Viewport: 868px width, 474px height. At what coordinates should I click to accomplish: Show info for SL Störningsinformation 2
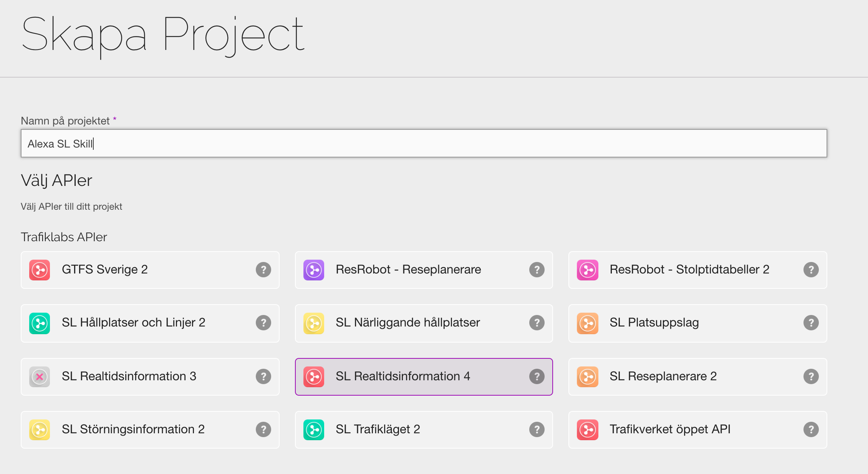point(263,429)
